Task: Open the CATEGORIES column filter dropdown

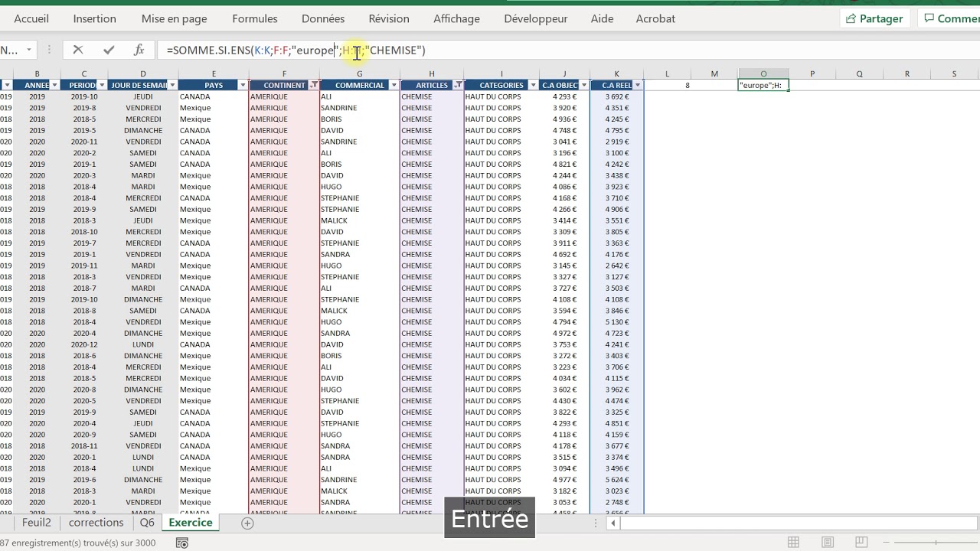Action: (533, 85)
